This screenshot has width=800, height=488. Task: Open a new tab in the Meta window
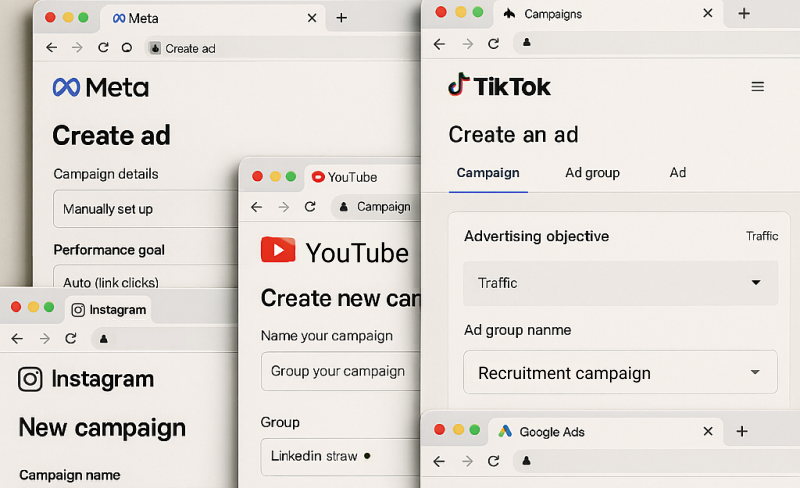341,18
